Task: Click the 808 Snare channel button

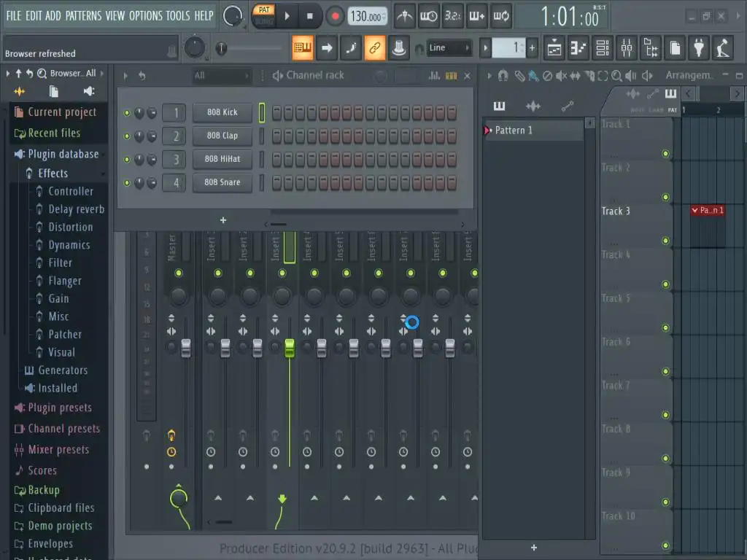Action: coord(222,183)
